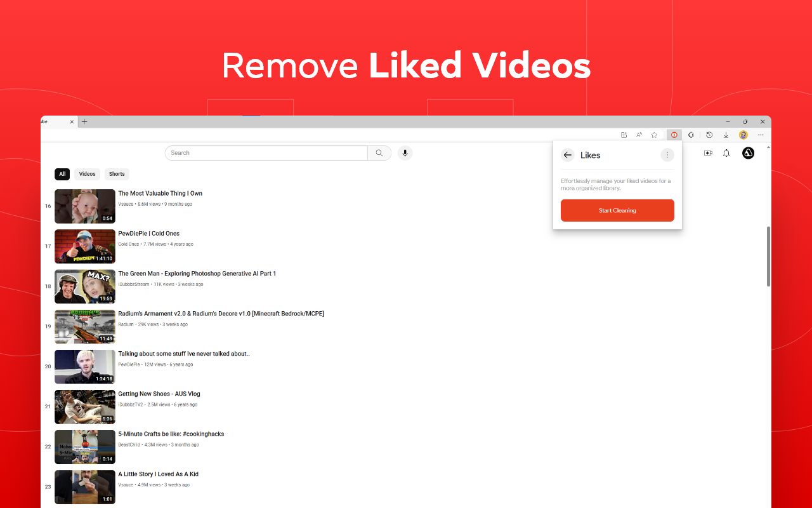
Task: Open the Radium channel link
Action: click(x=126, y=324)
